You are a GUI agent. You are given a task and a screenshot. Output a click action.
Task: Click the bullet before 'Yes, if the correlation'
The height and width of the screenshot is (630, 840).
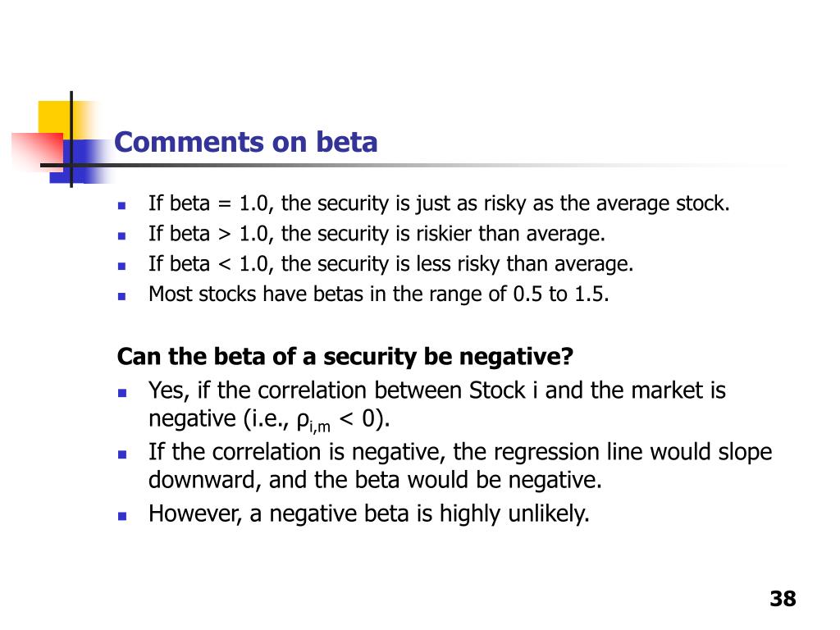click(122, 393)
